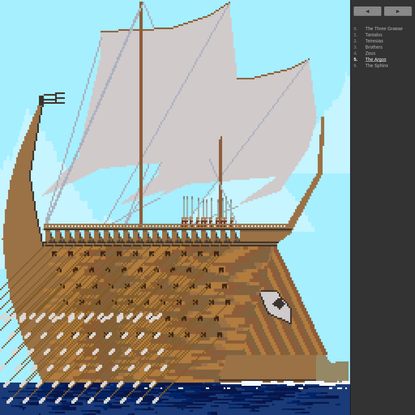Select the highlighted The Argos entry
Image resolution: width=415 pixels, height=415 pixels.
376,59
